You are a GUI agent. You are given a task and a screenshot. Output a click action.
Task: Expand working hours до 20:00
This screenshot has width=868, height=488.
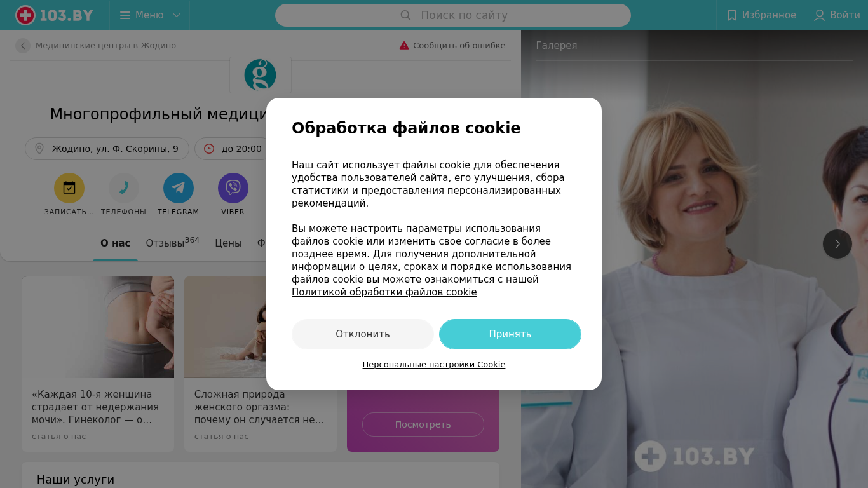coord(233,149)
